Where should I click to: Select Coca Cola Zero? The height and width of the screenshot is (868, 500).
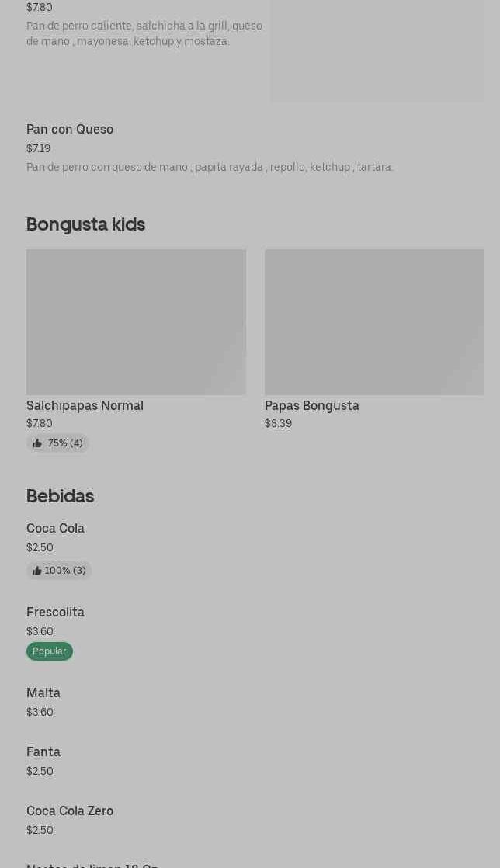click(70, 811)
